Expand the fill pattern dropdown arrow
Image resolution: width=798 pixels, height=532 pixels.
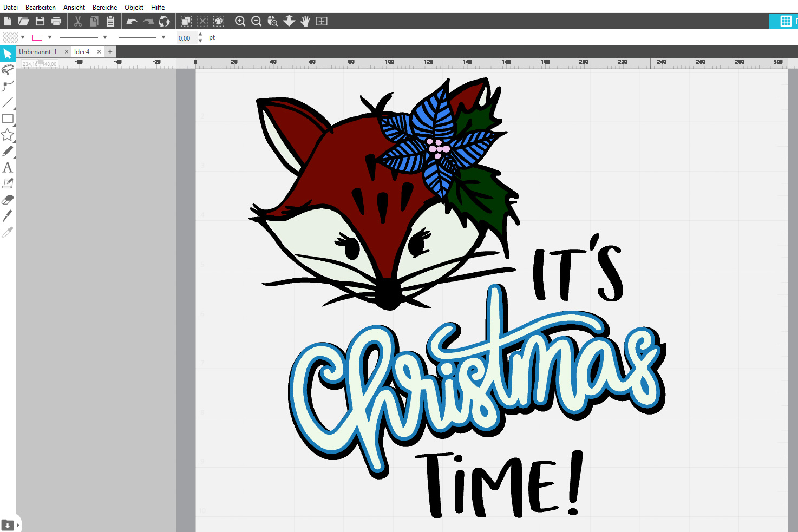[23, 37]
